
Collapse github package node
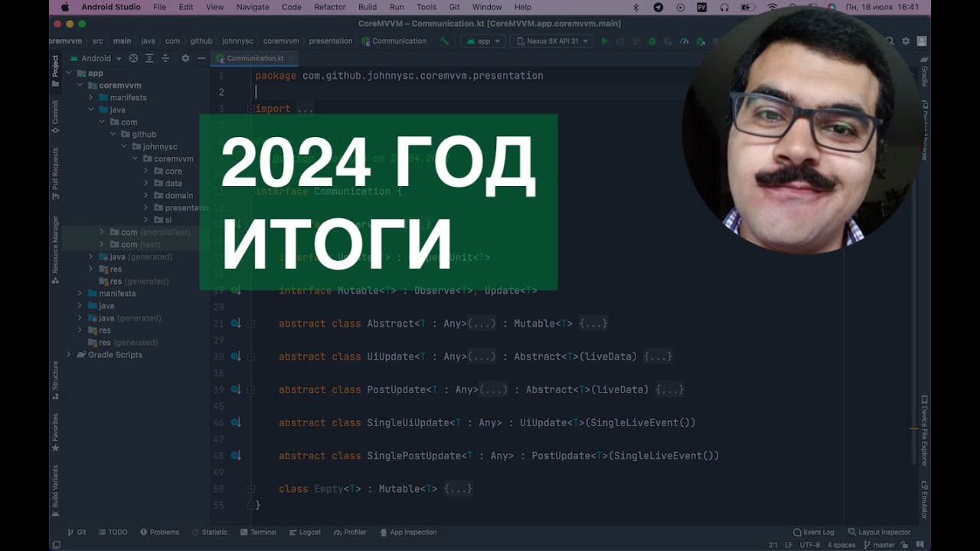(113, 135)
